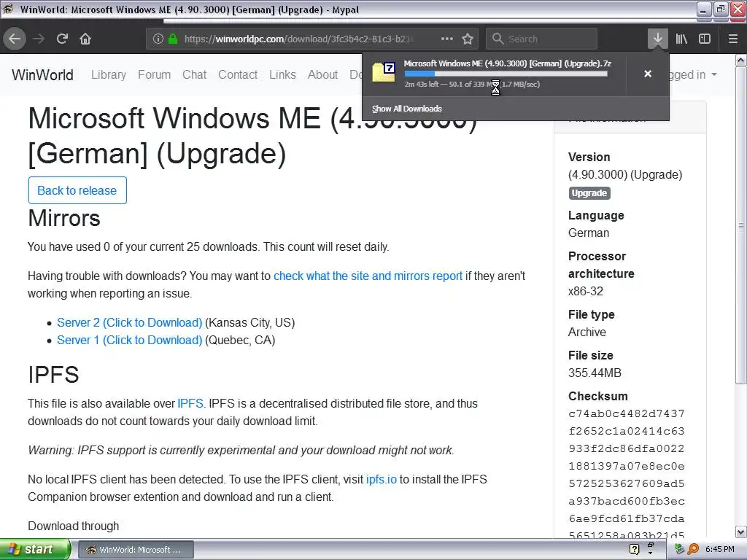The height and width of the screenshot is (560, 747).
Task: Click the file size value 355.44MB
Action: (595, 373)
